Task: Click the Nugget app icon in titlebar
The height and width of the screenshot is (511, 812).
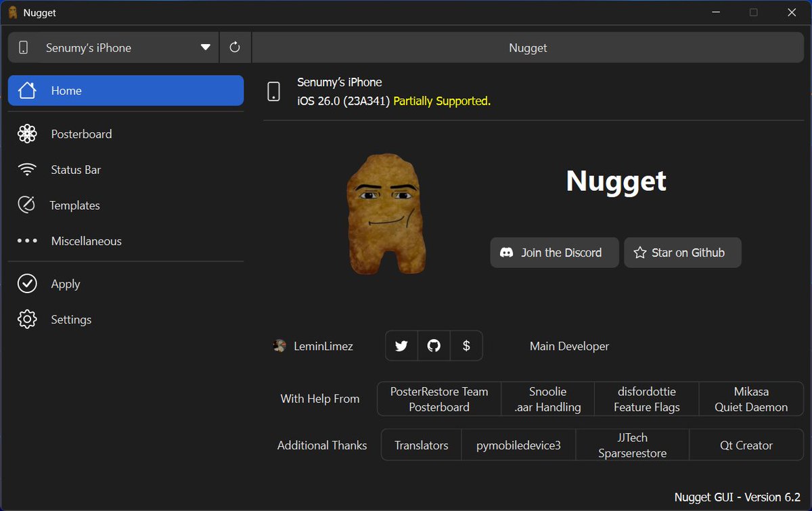Action: pyautogui.click(x=13, y=12)
